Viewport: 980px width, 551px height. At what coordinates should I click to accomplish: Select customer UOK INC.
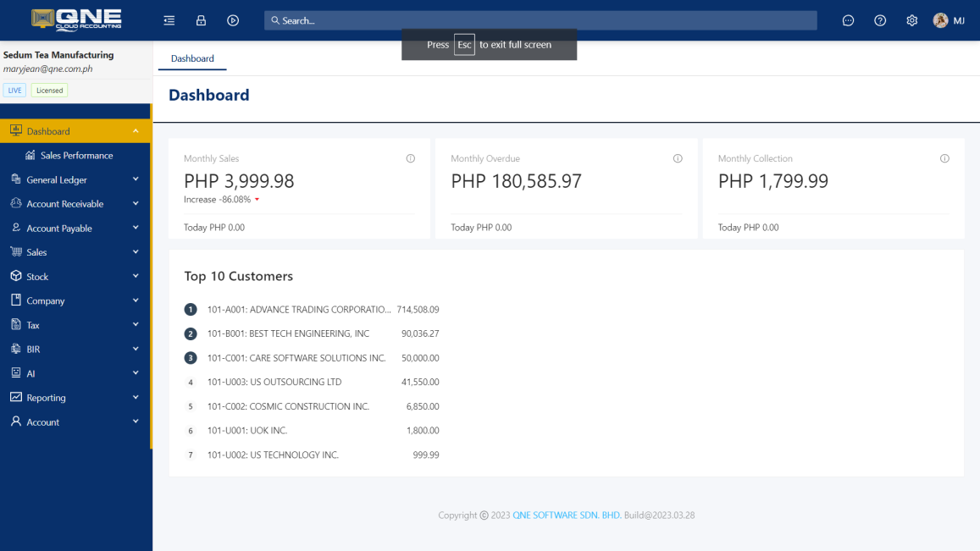pyautogui.click(x=311, y=431)
